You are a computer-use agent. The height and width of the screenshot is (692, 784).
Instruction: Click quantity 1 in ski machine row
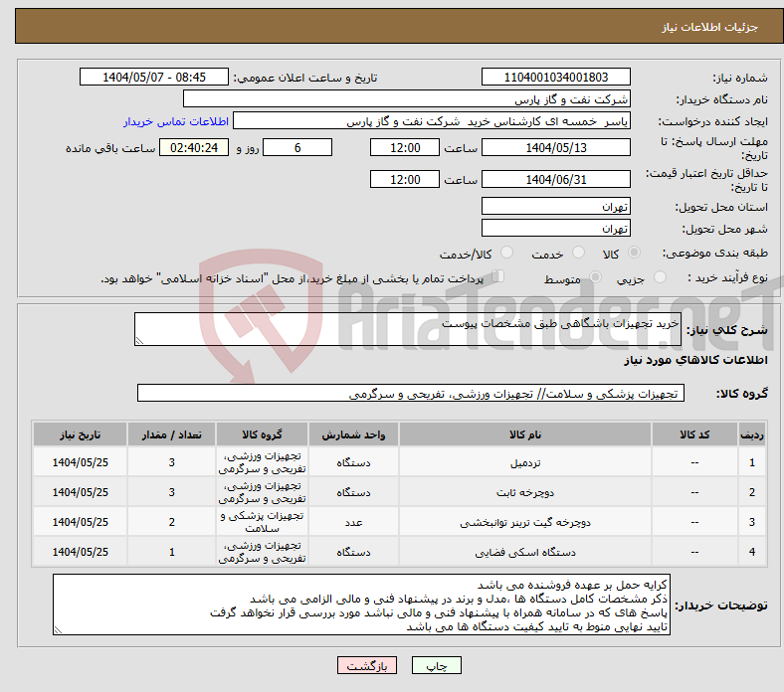(x=171, y=552)
